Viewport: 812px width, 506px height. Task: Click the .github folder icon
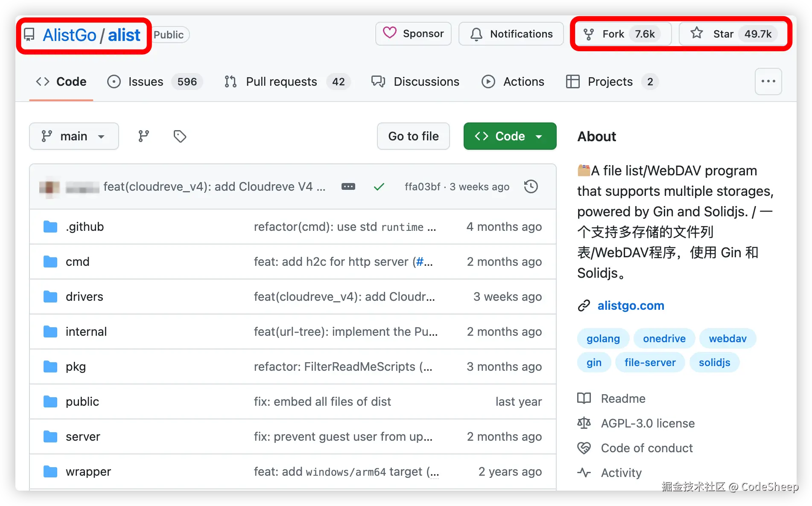pos(50,227)
